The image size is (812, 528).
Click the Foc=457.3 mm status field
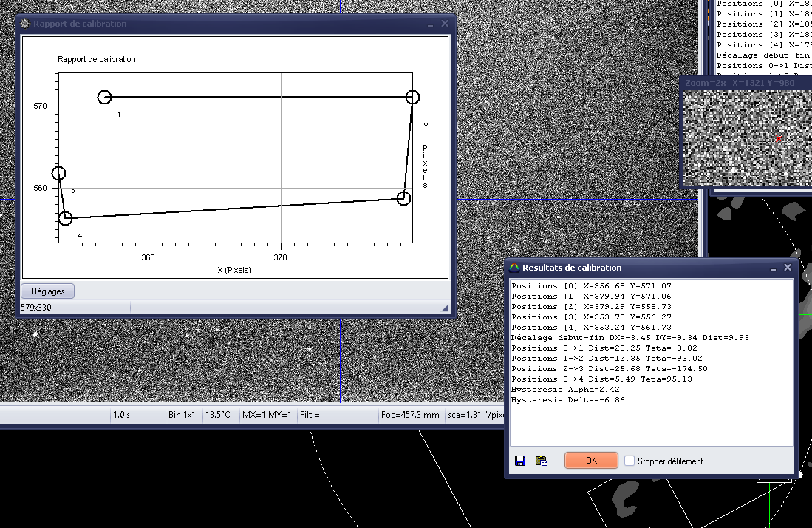coord(412,416)
